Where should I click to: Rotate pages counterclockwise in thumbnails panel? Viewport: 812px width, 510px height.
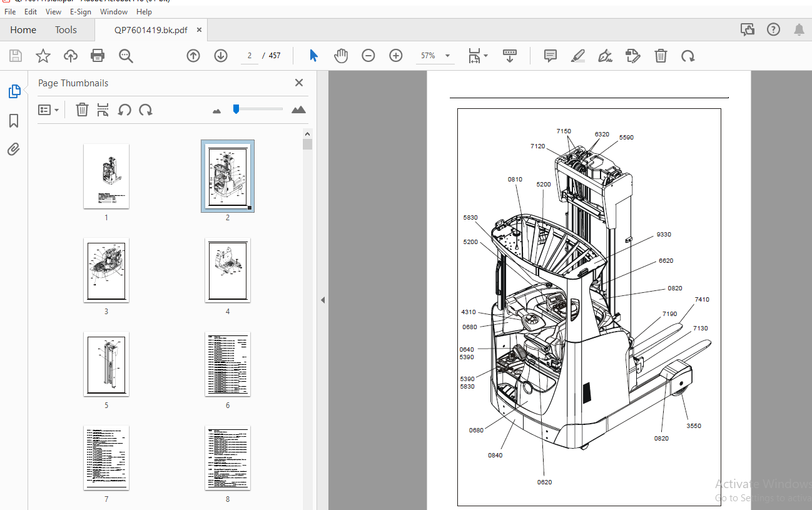click(x=124, y=110)
